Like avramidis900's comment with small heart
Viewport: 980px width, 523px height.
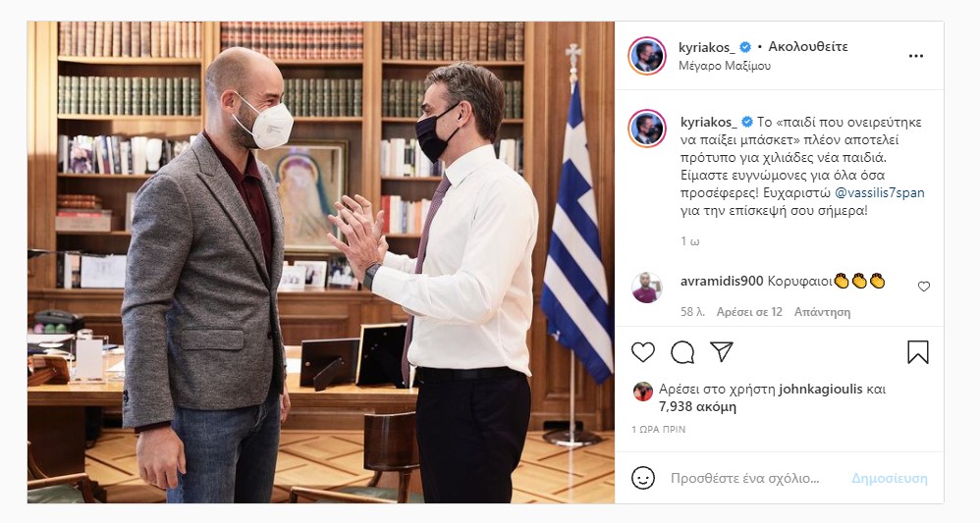924,287
